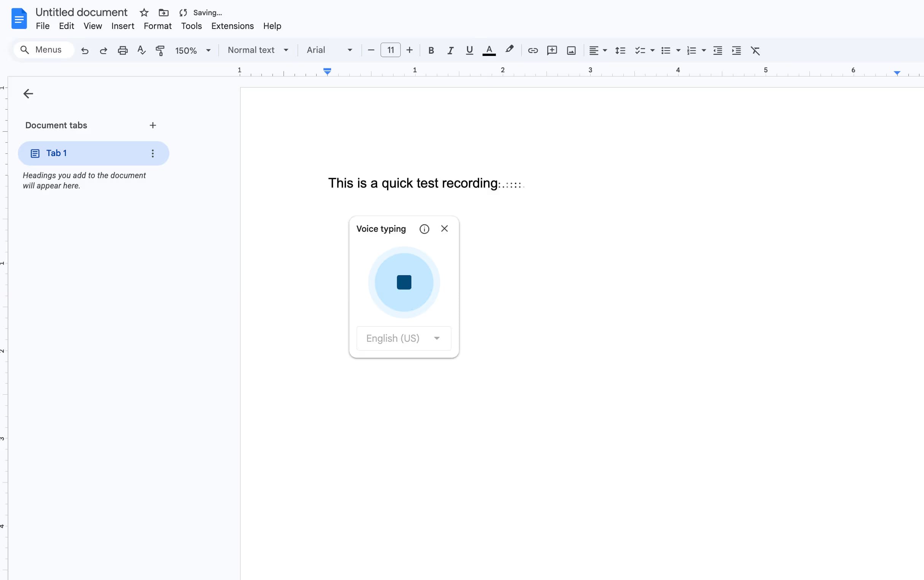Click the left indent marker on ruler

coord(327,71)
